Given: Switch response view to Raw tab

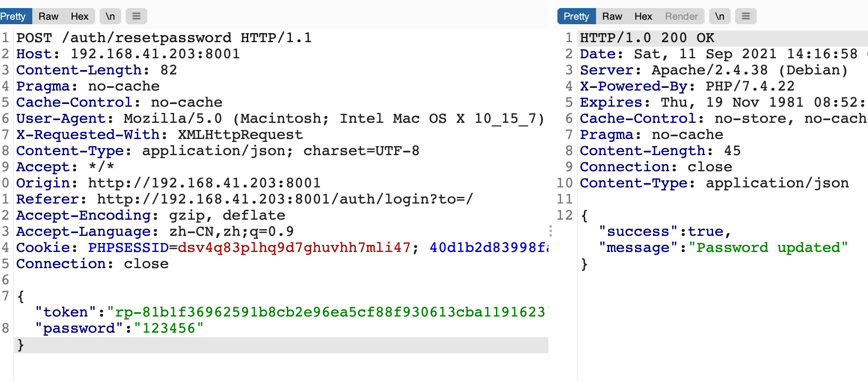Looking at the screenshot, I should [612, 17].
